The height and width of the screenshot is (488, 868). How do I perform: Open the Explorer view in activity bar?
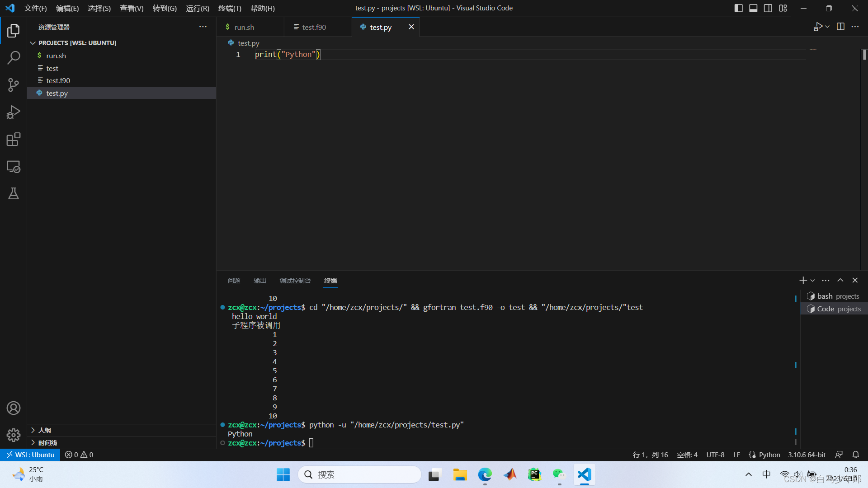14,31
